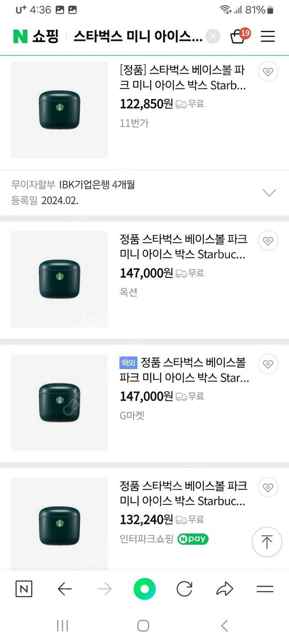289x644 pixels.
Task: Toggle the wishlist heart on the G마켓 listing
Action: coord(268,364)
